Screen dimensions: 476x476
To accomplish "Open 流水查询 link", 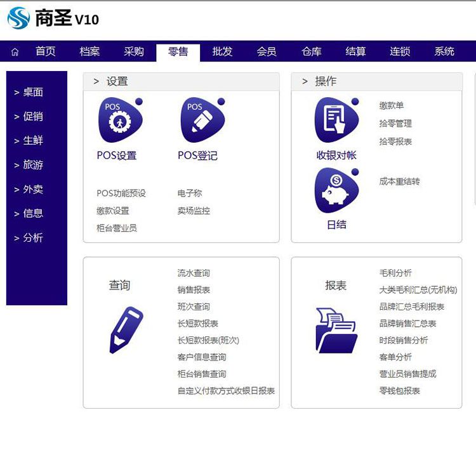I will (x=194, y=273).
